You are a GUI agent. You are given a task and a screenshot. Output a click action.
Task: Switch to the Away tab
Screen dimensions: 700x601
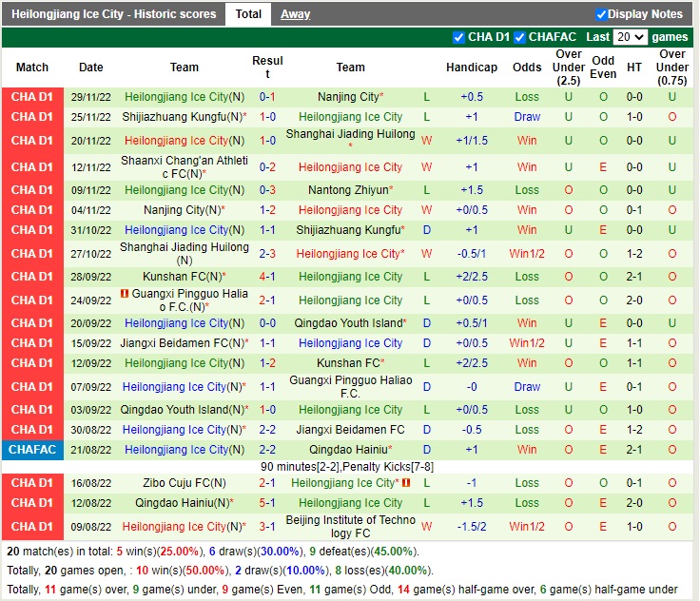tap(295, 14)
